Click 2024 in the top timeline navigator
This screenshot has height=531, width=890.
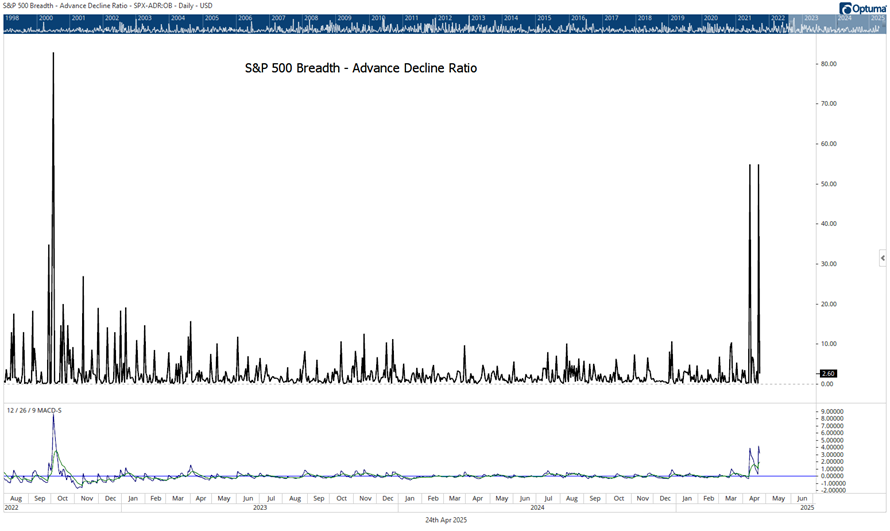(x=845, y=18)
